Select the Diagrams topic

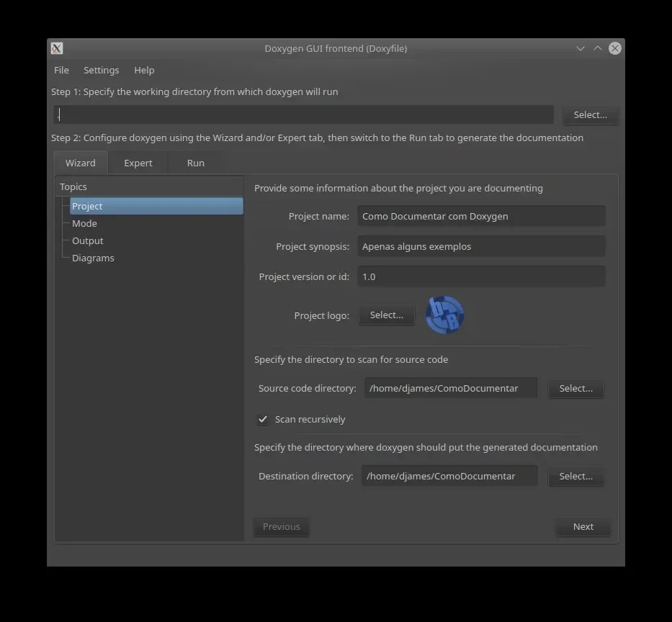[x=93, y=258]
